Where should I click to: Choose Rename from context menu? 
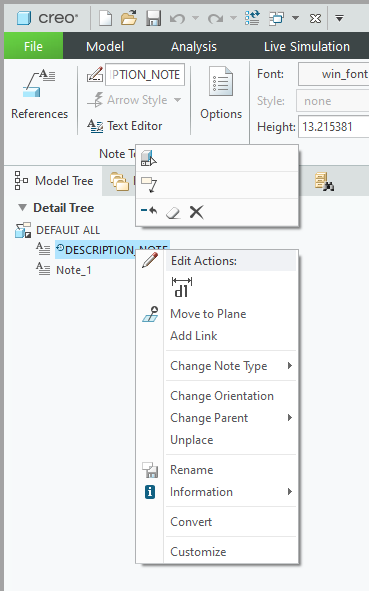191,470
